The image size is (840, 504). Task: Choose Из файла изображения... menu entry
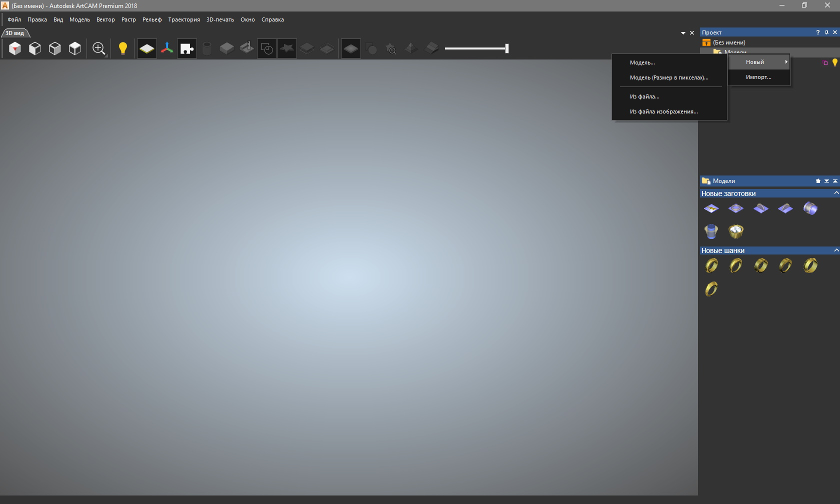[663, 111]
